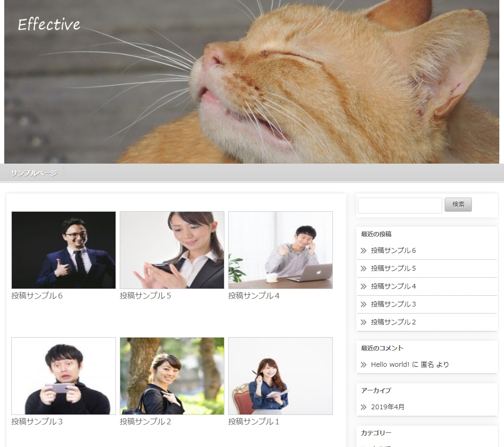Open thumbnail of 投稿サンプル3 surprised man

[64, 376]
